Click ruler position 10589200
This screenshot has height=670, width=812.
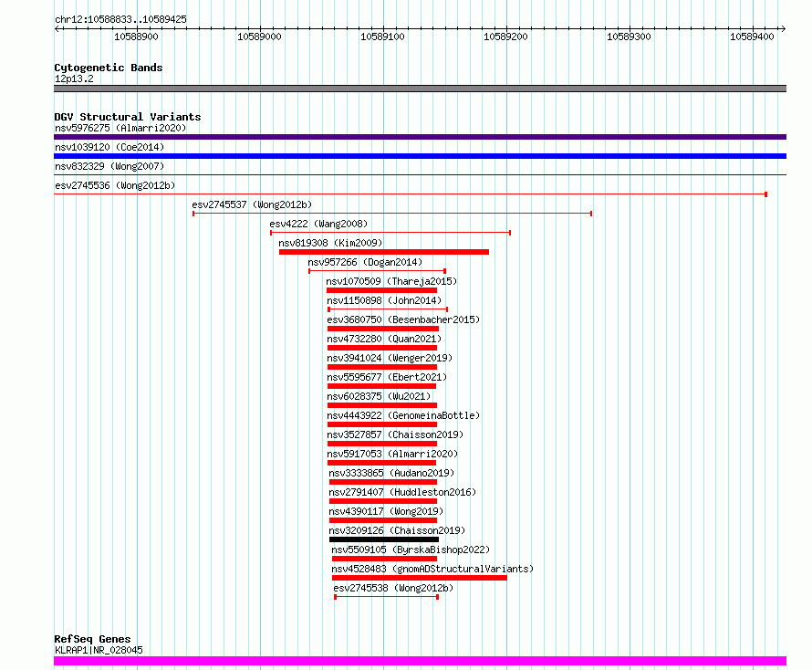(506, 37)
